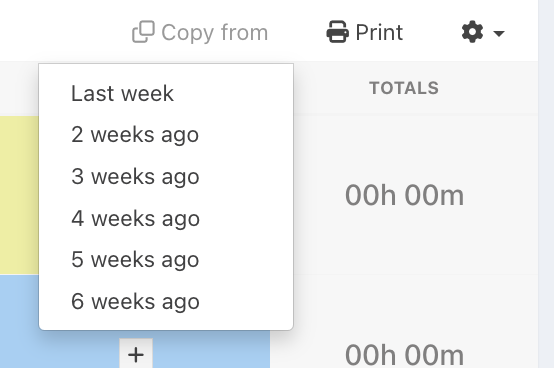
Task: Click empty toolbar space before Copy from
Action: (x=64, y=32)
